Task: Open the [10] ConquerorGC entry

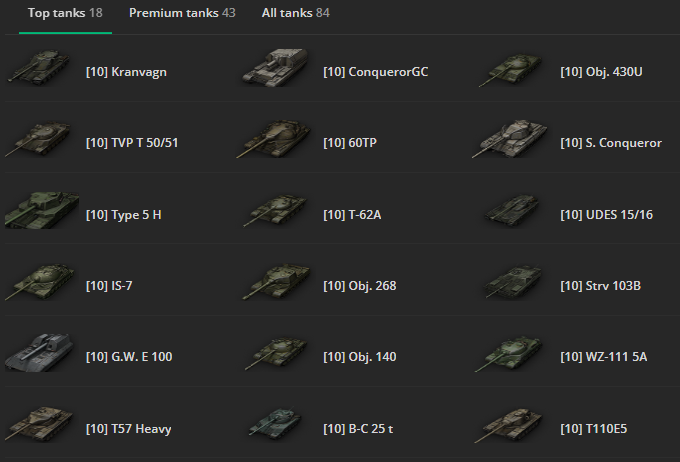Action: [x=376, y=72]
